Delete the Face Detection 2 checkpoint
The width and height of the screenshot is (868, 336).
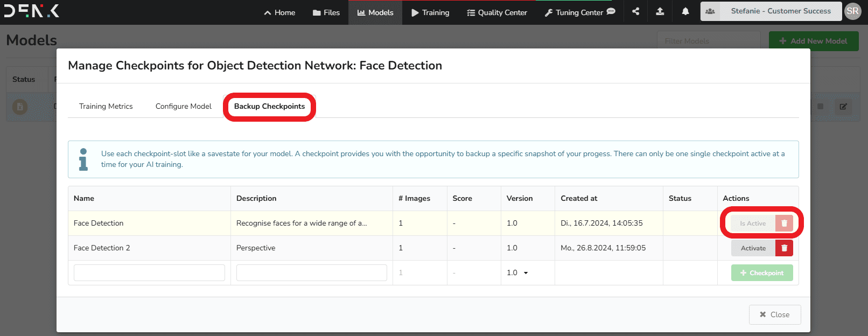[784, 248]
